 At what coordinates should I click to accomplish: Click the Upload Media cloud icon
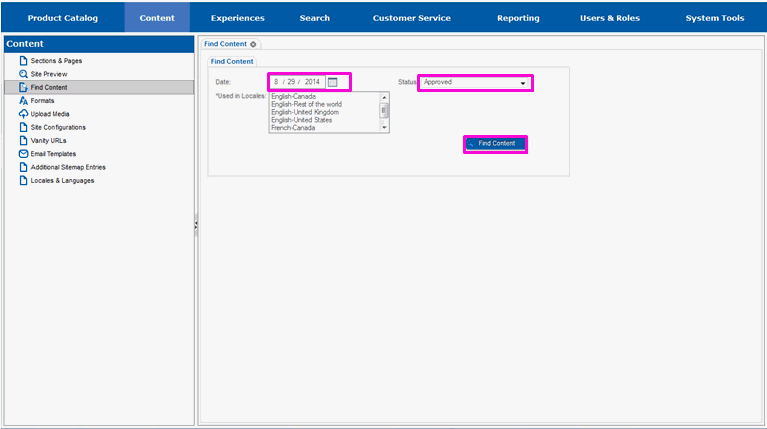[x=23, y=114]
